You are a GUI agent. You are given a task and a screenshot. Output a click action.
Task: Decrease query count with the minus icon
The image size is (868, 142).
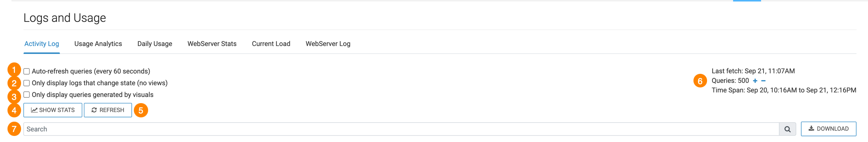point(763,81)
